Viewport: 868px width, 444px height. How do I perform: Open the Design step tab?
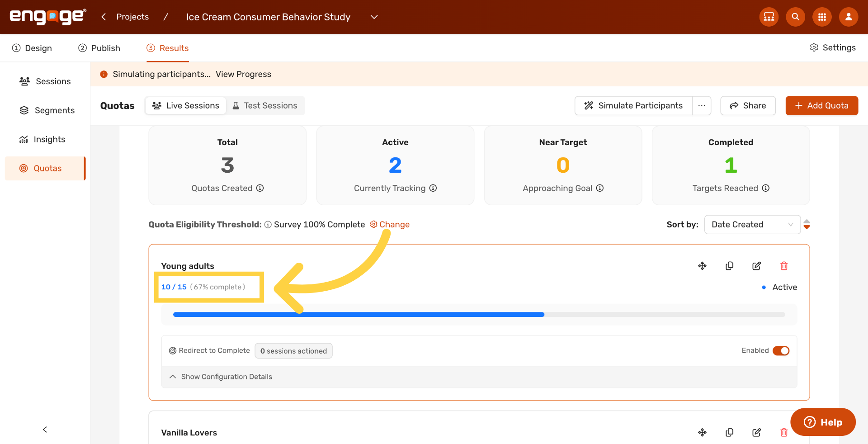click(32, 48)
